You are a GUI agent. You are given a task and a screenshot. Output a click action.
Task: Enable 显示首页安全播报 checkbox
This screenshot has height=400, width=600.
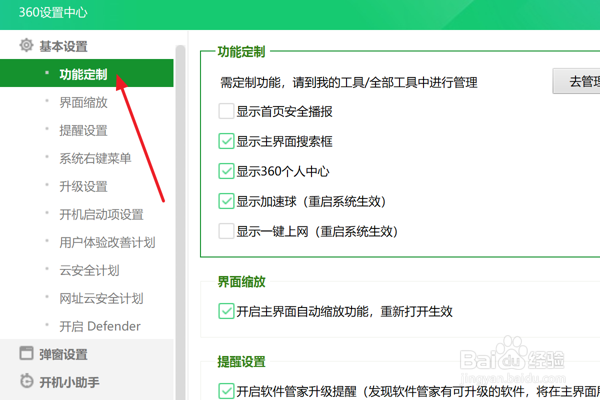[226, 111]
